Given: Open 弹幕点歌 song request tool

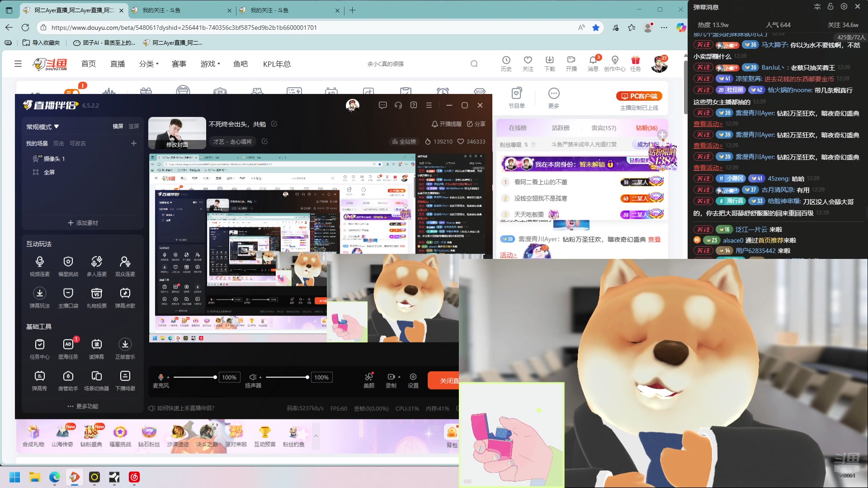Looking at the screenshot, I should (125, 294).
